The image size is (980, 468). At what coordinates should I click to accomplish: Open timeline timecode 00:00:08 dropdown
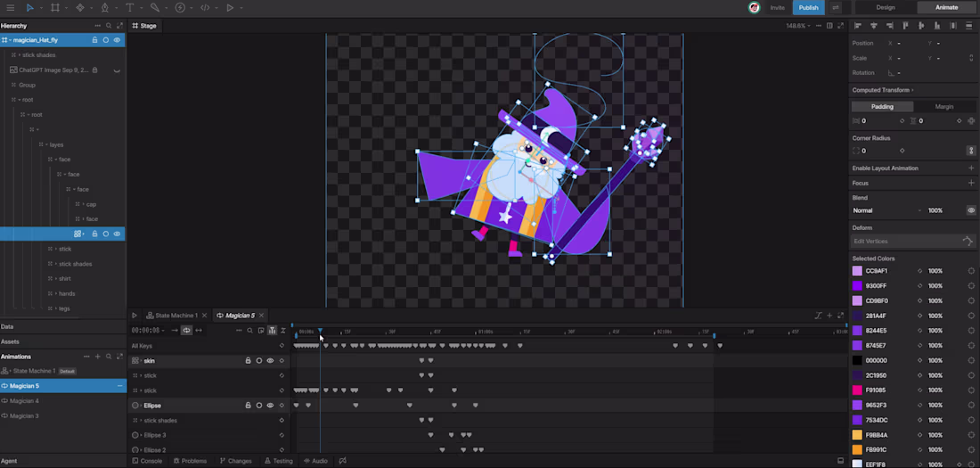(149, 331)
